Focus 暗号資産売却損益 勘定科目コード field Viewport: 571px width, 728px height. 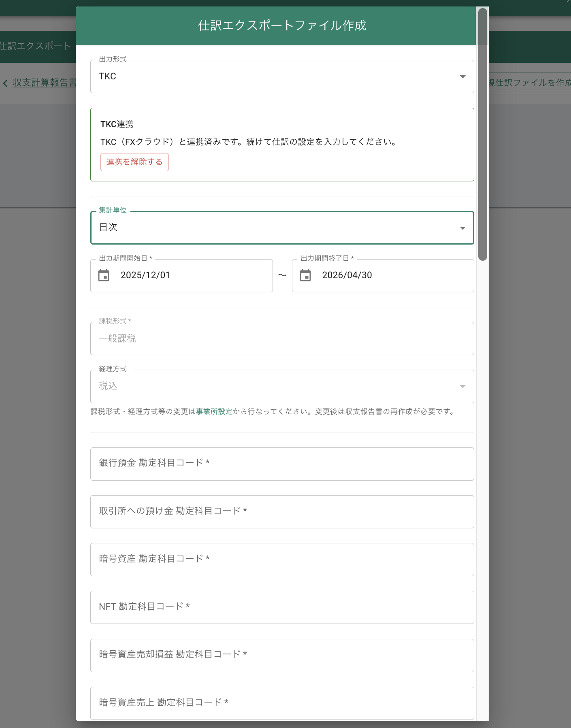pyautogui.click(x=282, y=656)
